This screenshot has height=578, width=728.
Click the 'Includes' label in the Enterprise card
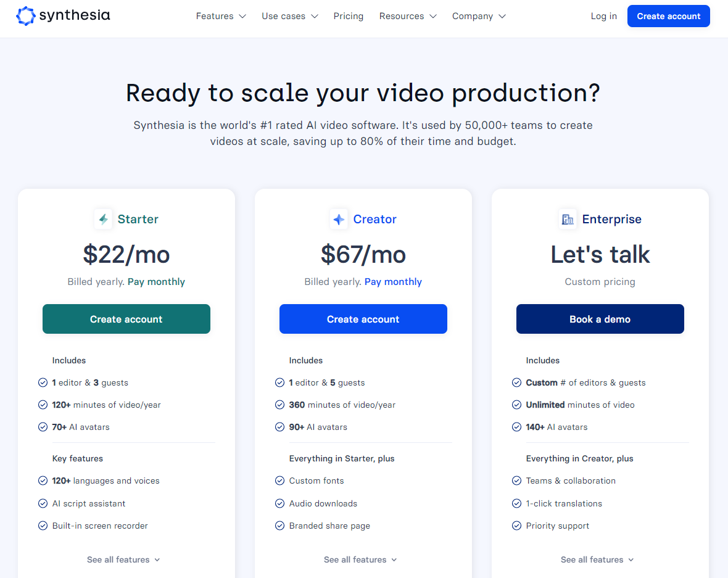pyautogui.click(x=542, y=360)
